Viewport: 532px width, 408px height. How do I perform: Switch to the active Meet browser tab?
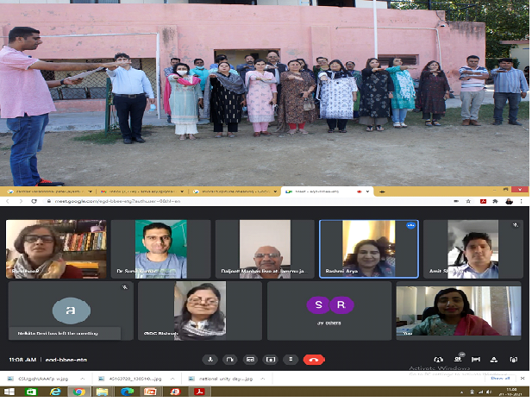coord(328,190)
